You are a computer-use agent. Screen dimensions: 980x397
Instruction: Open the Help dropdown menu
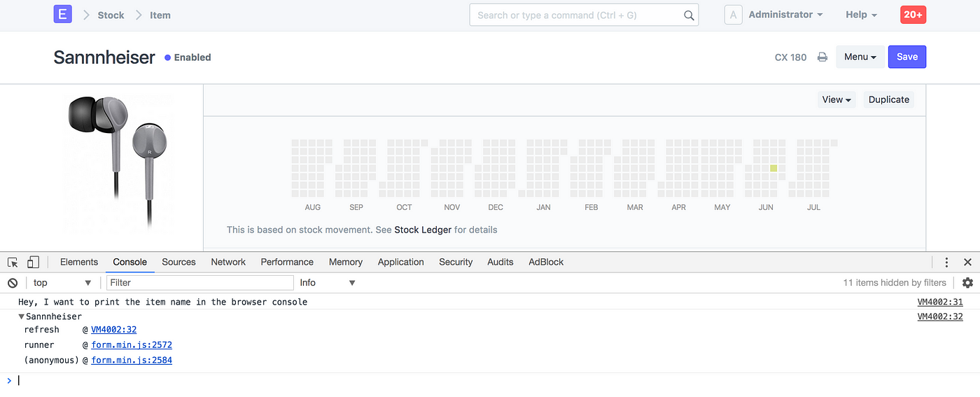pyautogui.click(x=861, y=15)
